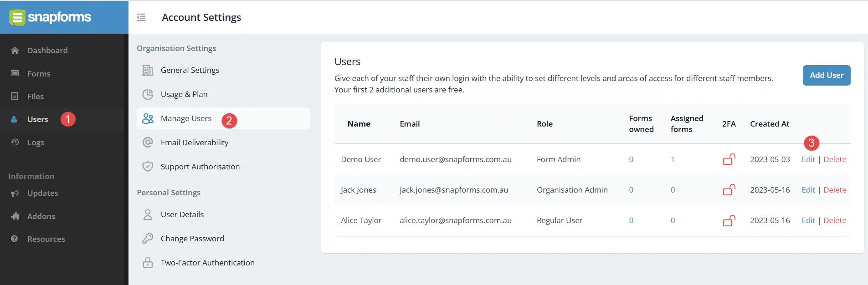868x285 pixels.
Task: Click the Add User button
Action: (827, 75)
